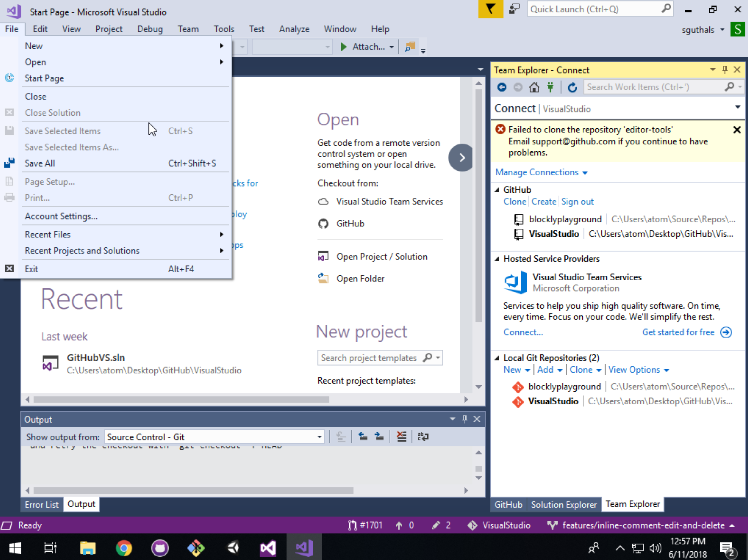Click Get started for free link

[678, 332]
